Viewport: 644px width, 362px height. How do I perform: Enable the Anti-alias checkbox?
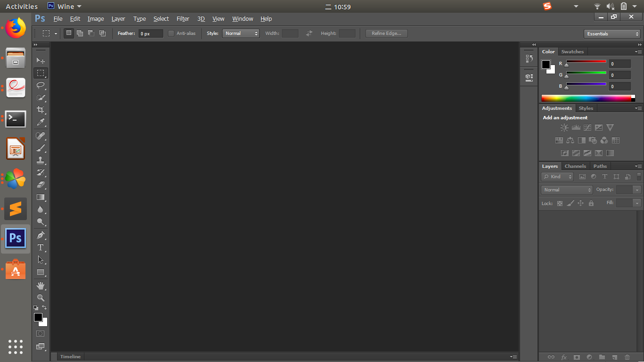[x=170, y=33]
